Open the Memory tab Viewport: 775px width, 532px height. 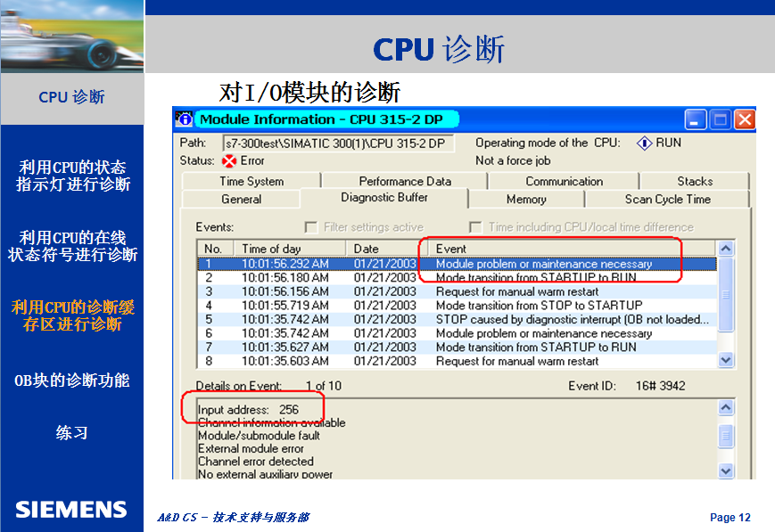click(x=526, y=199)
